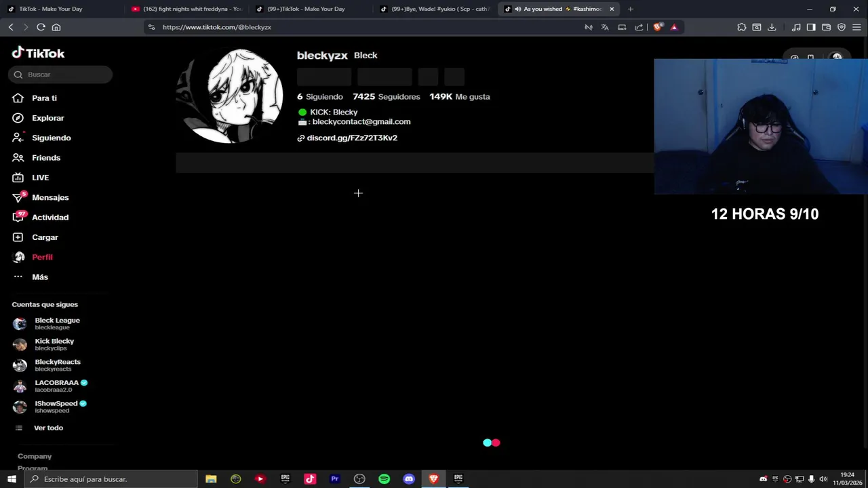Open the media control music note icon
The image size is (868, 488).
click(796, 27)
